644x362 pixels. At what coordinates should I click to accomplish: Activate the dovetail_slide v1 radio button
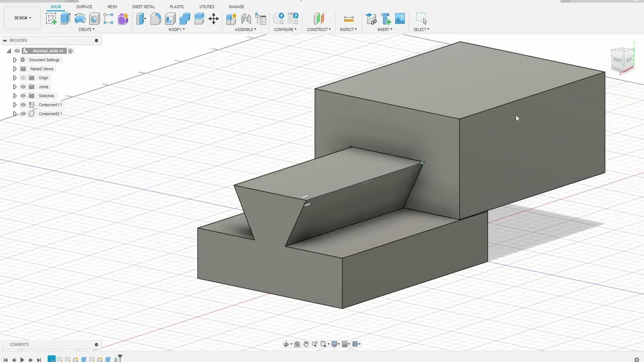(70, 51)
